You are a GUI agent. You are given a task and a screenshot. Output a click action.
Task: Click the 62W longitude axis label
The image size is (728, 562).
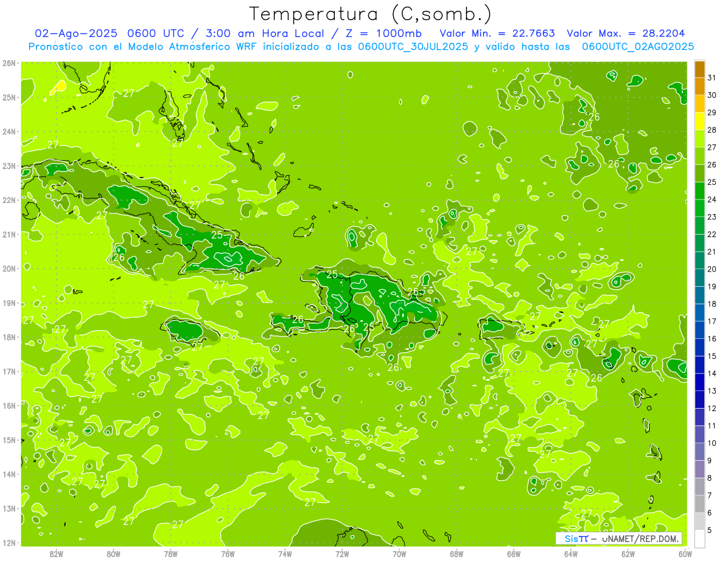click(628, 554)
